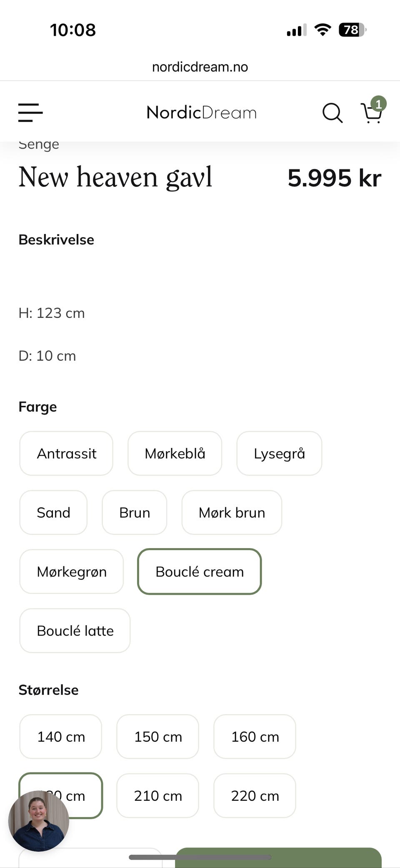
Task: Choose Bouclé latte as the color
Action: tap(75, 631)
